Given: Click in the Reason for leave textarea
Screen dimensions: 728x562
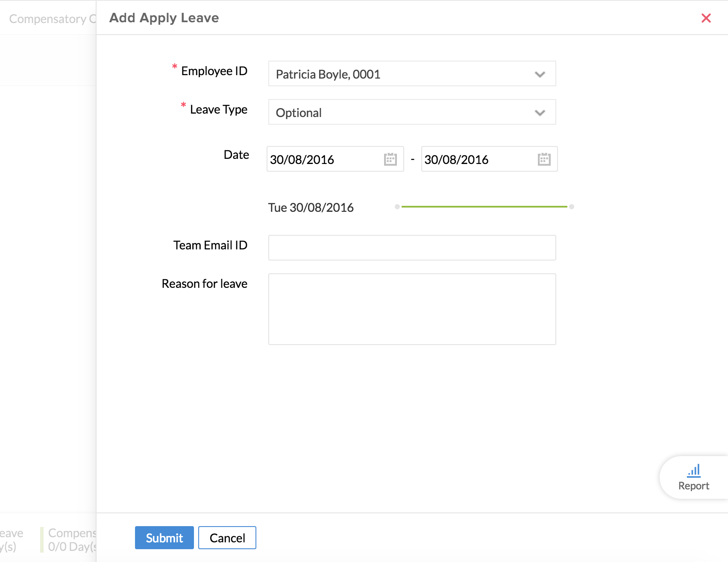Looking at the screenshot, I should 412,309.
